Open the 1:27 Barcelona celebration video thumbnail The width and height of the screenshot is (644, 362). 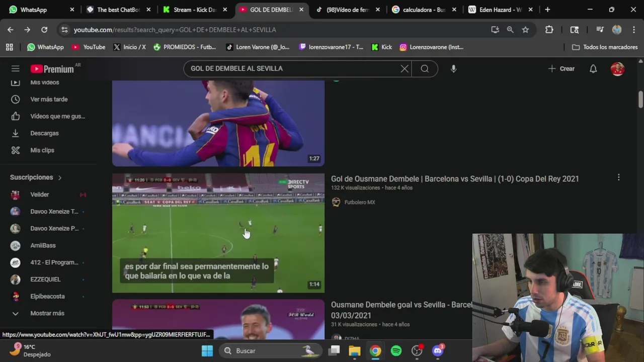[x=218, y=124]
